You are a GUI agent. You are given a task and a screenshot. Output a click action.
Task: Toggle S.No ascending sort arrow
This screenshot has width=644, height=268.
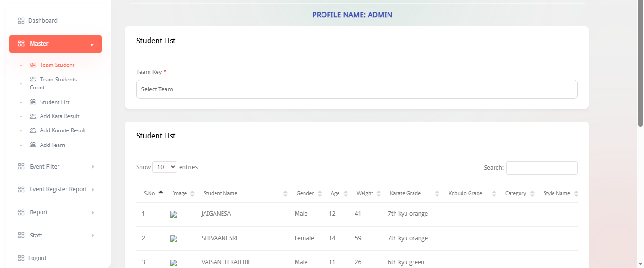161,193
